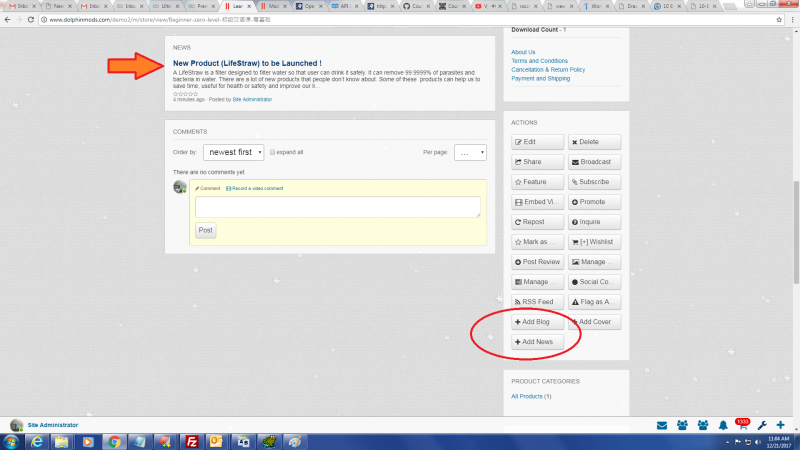Click the comment text area
Image resolution: width=800 pixels, height=450 pixels.
[x=337, y=207]
